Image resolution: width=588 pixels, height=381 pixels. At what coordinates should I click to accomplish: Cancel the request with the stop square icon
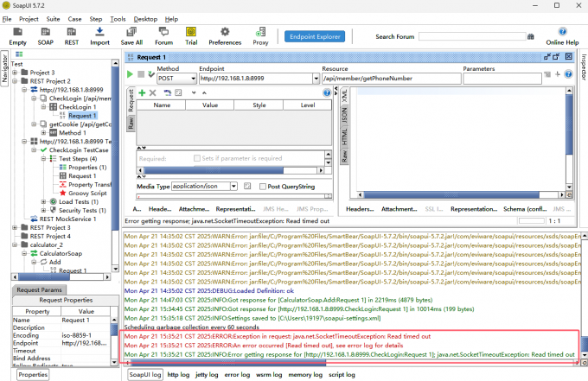tap(141, 74)
